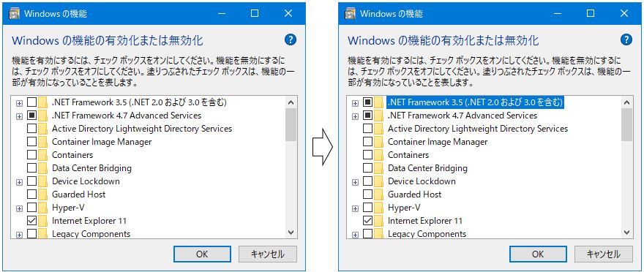644x272 pixels.
Task: Click Guarded Host folder icon in the left window
Action: [x=42, y=194]
